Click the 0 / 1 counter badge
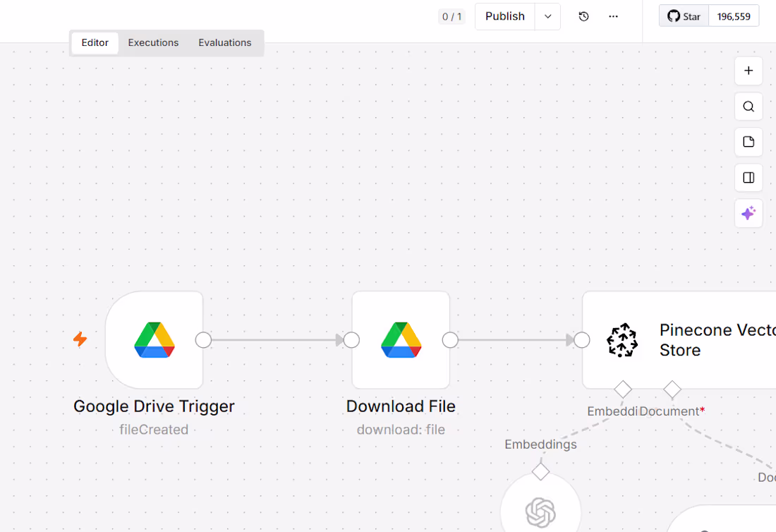Image resolution: width=776 pixels, height=532 pixels. point(451,17)
